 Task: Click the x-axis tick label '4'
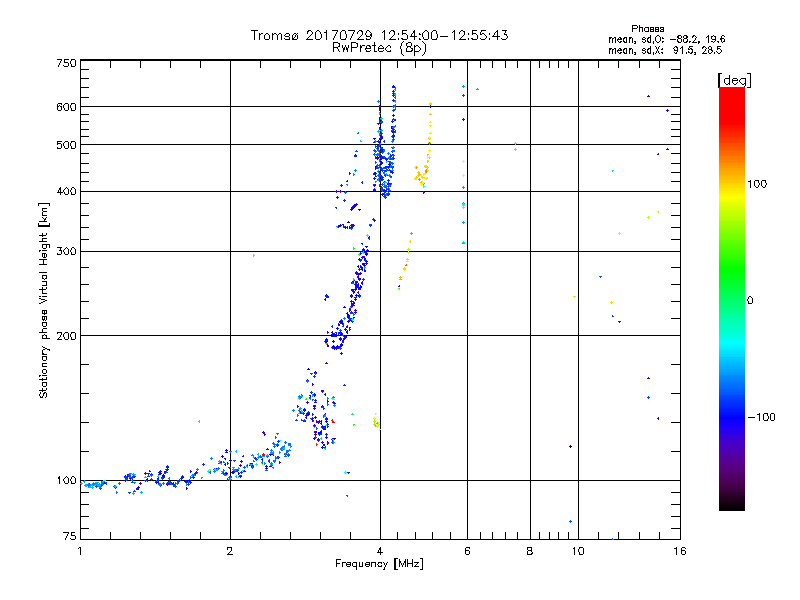[x=380, y=552]
